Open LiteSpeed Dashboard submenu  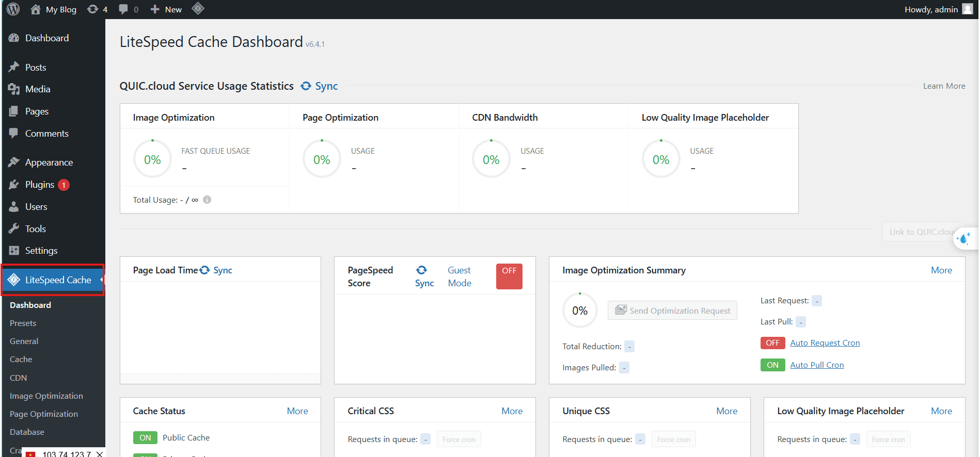(x=30, y=305)
